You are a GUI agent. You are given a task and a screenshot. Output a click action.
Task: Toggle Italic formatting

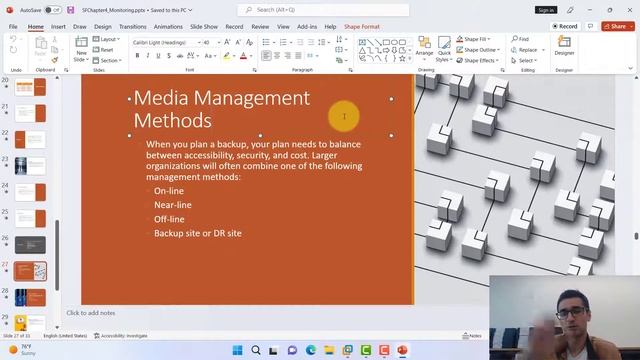147,56
